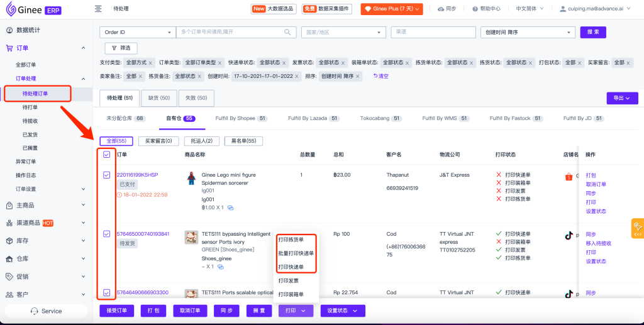644x325 pixels.
Task: Click the TETS111 bypassing sensor product thumbnail
Action: point(191,237)
